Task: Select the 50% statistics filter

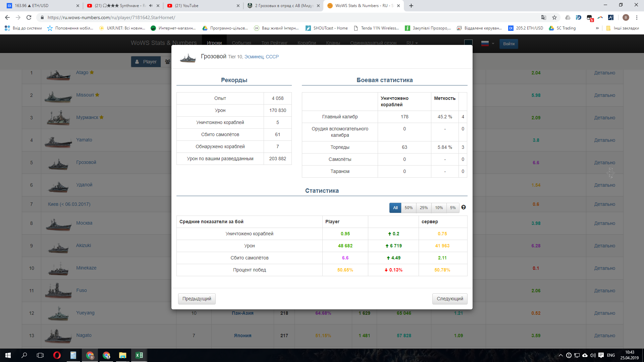Action: [409, 208]
